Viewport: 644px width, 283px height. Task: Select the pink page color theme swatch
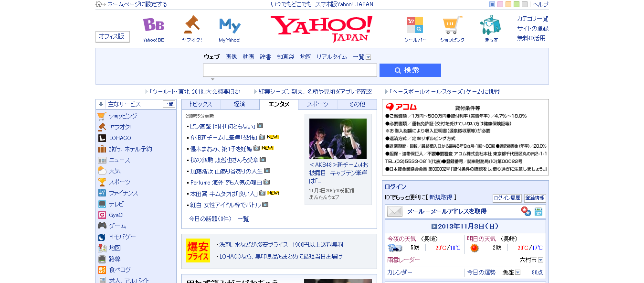(x=500, y=4)
